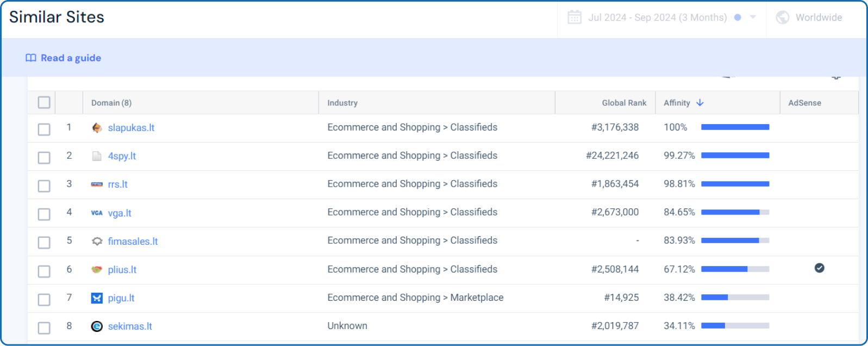Open the Worldwide country selector
This screenshot has width=868, height=346.
pyautogui.click(x=810, y=17)
